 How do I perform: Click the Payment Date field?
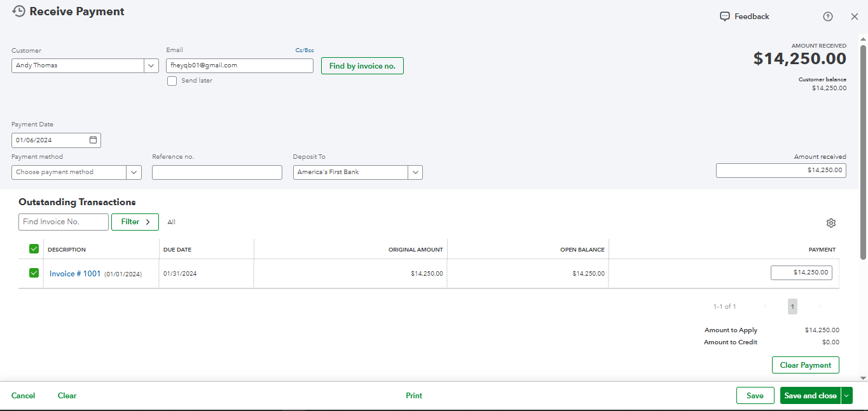56,140
